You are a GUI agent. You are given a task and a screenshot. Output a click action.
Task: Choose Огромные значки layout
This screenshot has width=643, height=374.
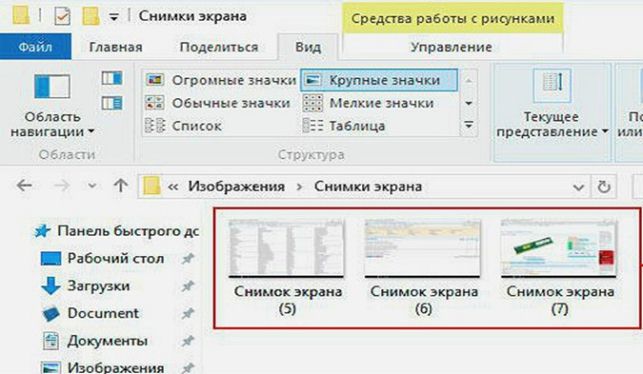[221, 80]
